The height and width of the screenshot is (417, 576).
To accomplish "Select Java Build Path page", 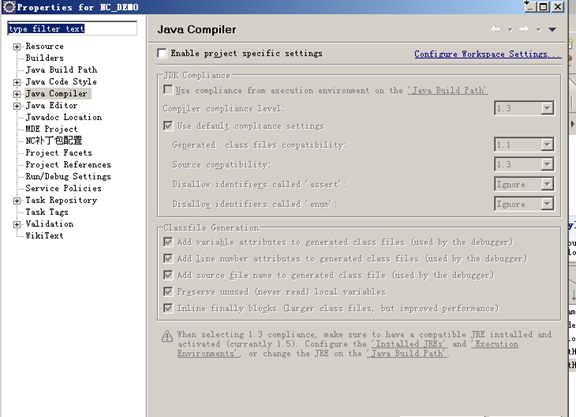I will click(61, 70).
